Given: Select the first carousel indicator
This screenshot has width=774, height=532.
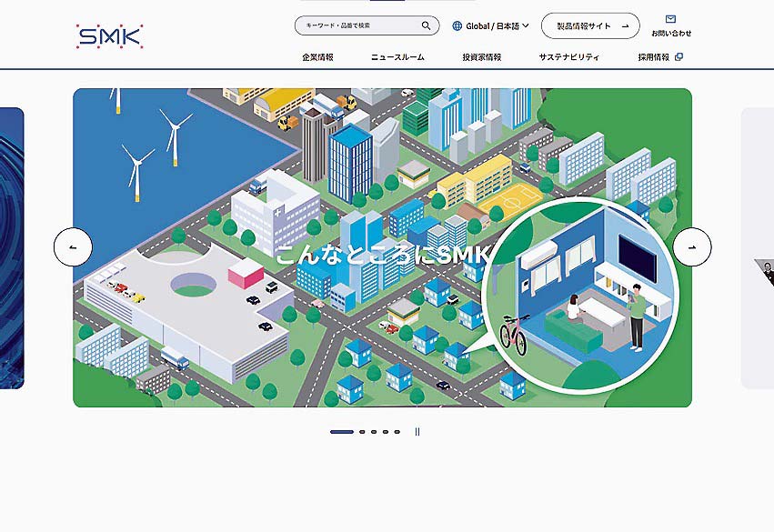Looking at the screenshot, I should coord(342,432).
